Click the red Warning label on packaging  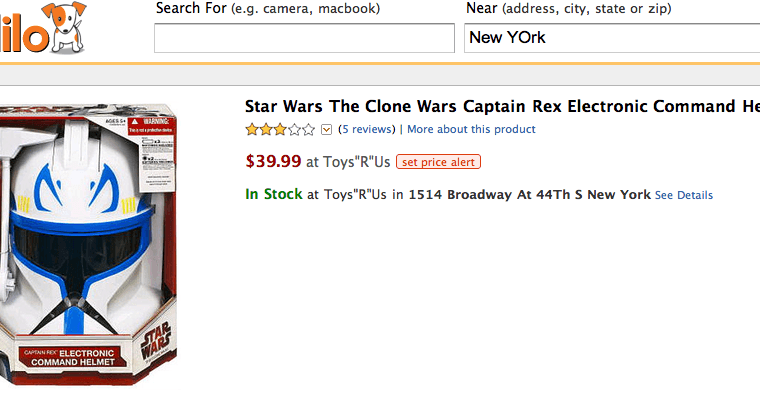(x=150, y=125)
